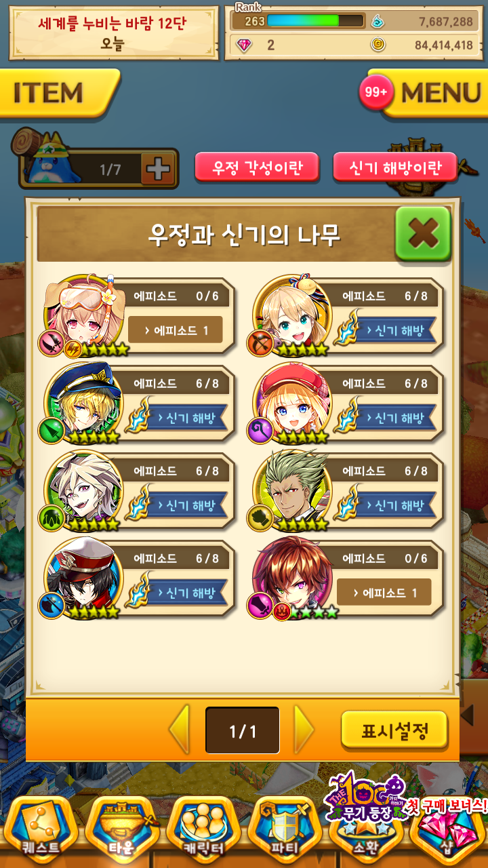Viewport: 488px width, 868px height.
Task: Go to next page with right arrow
Action: (304, 730)
